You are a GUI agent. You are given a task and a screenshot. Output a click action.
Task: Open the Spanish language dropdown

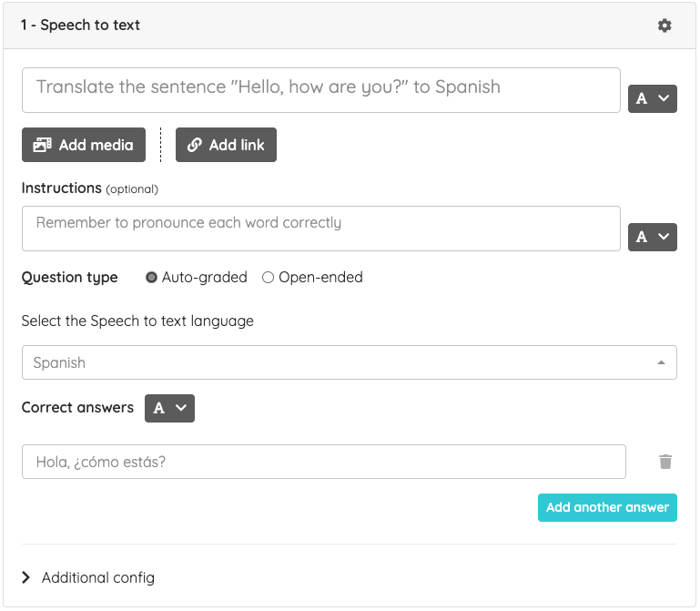pos(350,362)
